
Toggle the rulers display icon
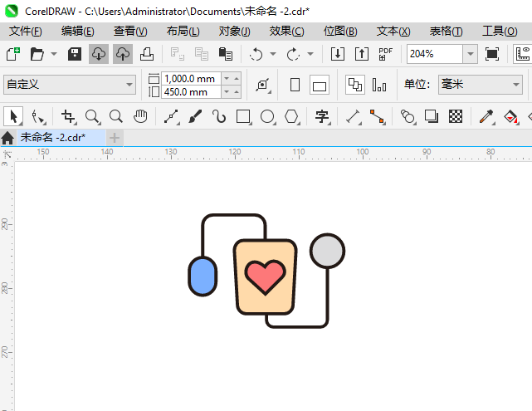[523, 54]
